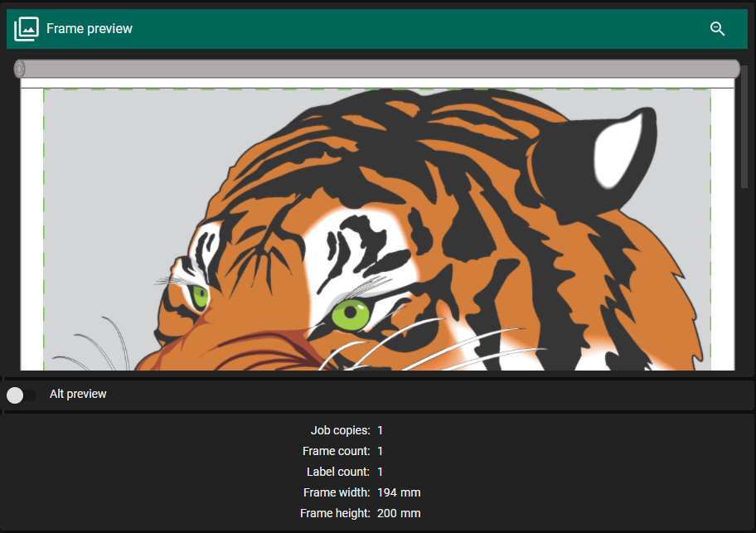Viewport: 756px width, 533px height.
Task: Click the Frame count value
Action: point(380,451)
